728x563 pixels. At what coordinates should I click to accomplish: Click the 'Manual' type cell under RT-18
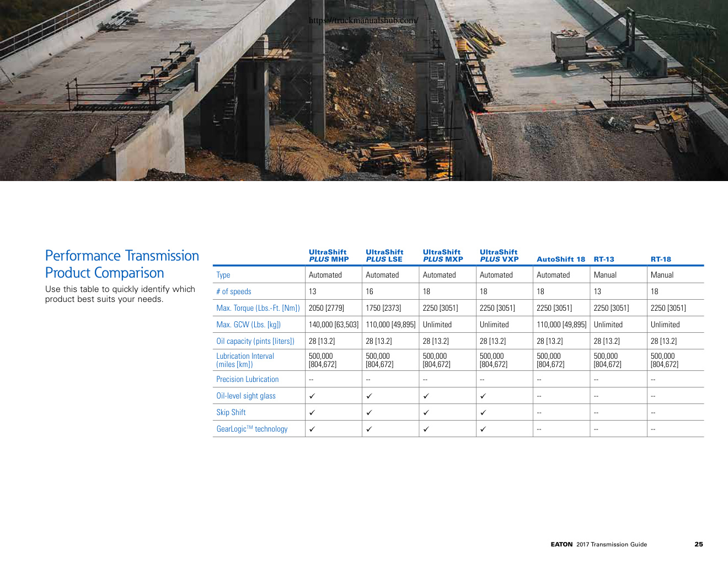click(662, 275)
